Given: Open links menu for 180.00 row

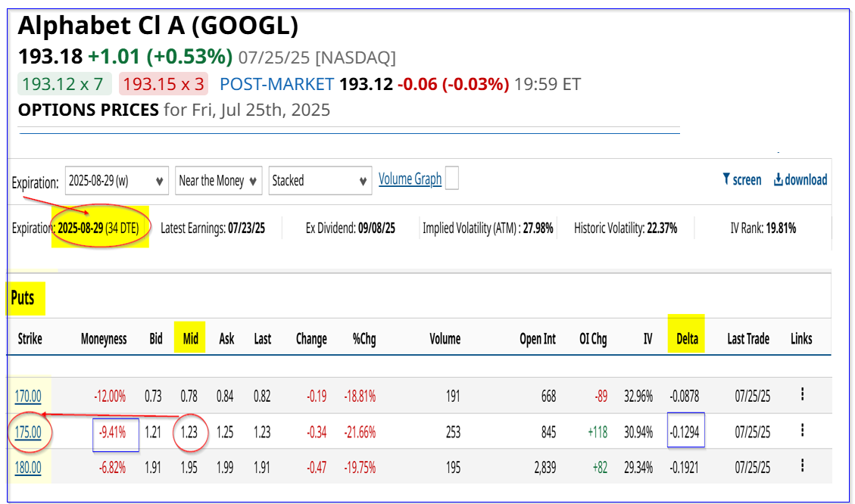Looking at the screenshot, I should 802,466.
